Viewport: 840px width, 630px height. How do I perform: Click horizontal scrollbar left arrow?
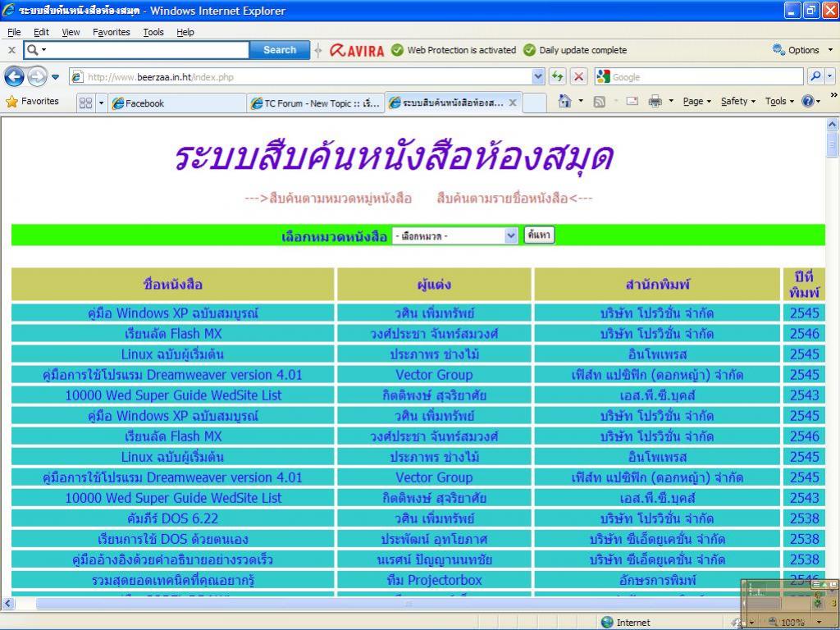coord(7,603)
